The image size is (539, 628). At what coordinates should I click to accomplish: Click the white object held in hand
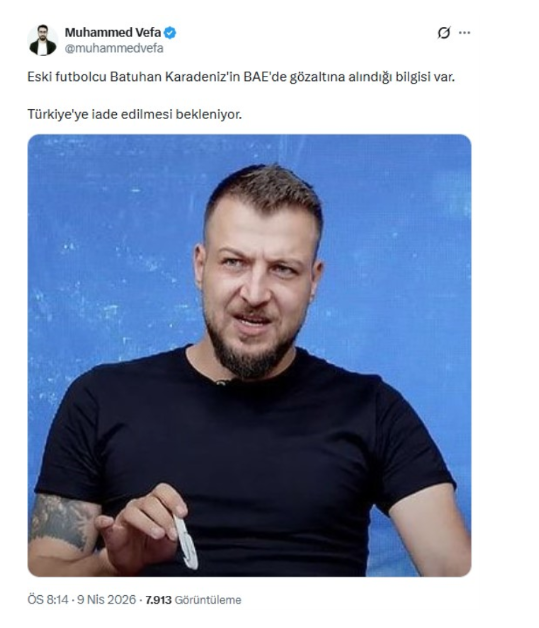pyautogui.click(x=186, y=543)
